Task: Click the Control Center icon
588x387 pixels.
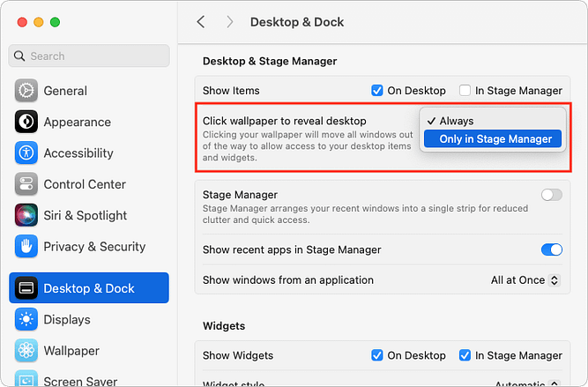Action: point(26,183)
